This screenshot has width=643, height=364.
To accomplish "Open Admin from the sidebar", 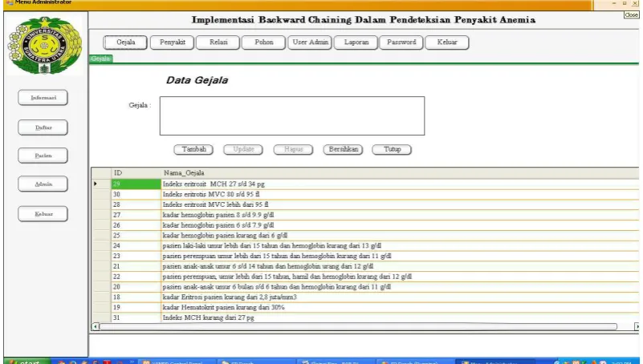I will tap(43, 184).
